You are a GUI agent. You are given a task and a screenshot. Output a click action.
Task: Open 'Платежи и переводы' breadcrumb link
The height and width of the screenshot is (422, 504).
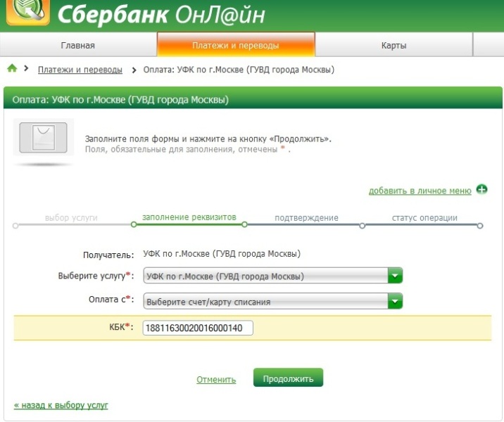click(80, 70)
